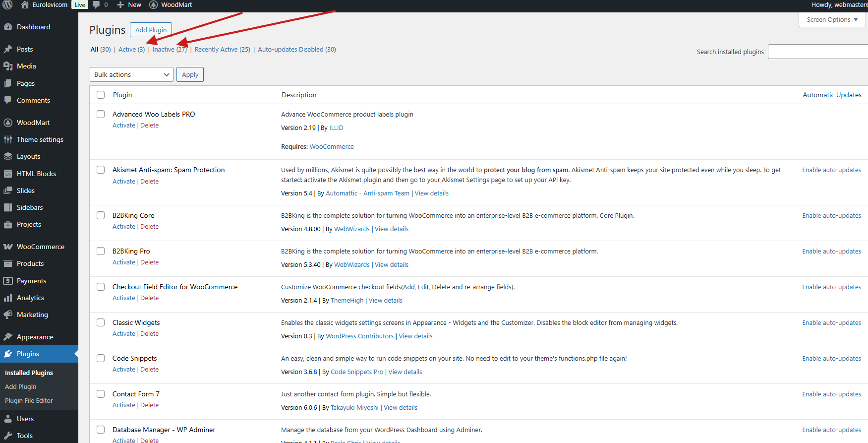Open the Bulk actions dropdown
The height and width of the screenshot is (443, 868).
point(131,74)
